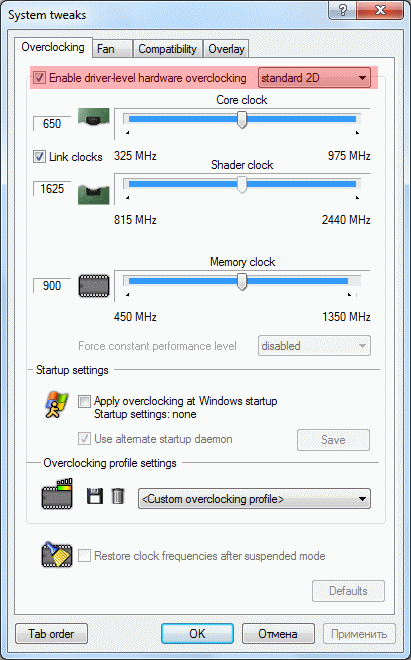This screenshot has height=660, width=411.
Task: Enable Apply overclocking at Windows startup
Action: click(84, 402)
